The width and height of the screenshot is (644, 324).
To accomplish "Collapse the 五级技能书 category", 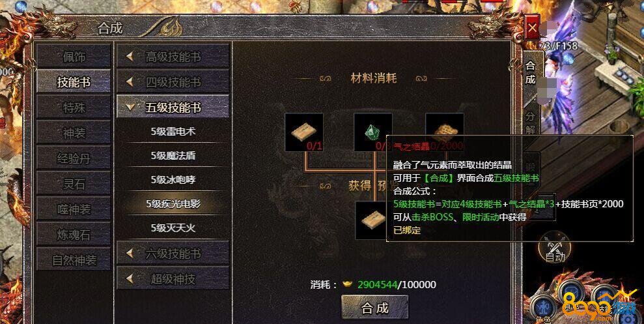I will click(x=173, y=108).
